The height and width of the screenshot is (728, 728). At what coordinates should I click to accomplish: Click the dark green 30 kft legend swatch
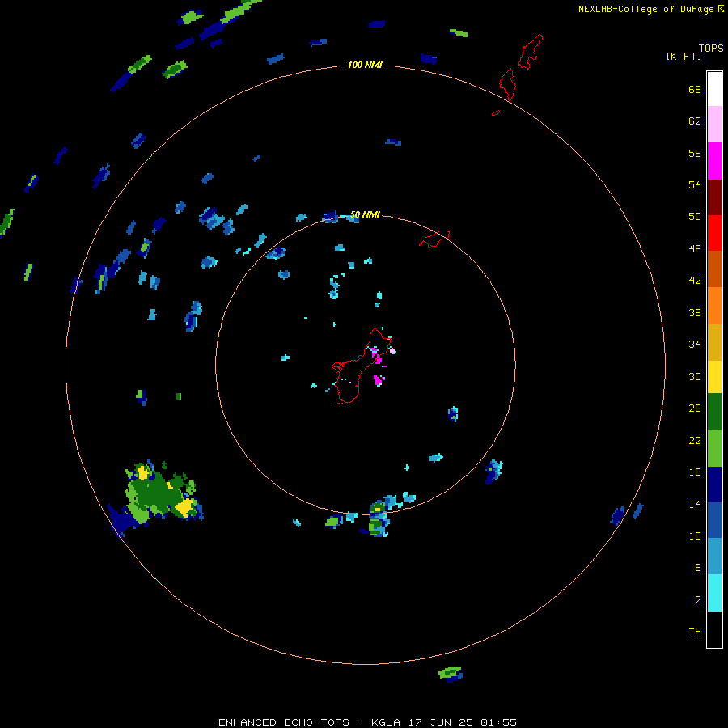[x=714, y=412]
